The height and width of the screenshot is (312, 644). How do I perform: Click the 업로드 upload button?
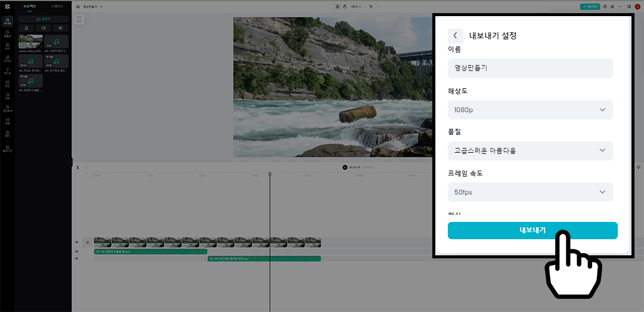(44, 19)
